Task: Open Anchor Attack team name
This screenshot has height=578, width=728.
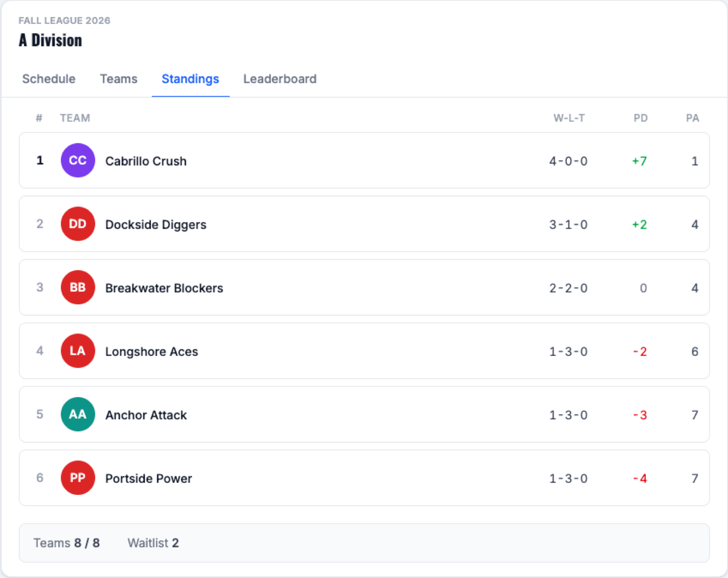Action: [x=146, y=415]
